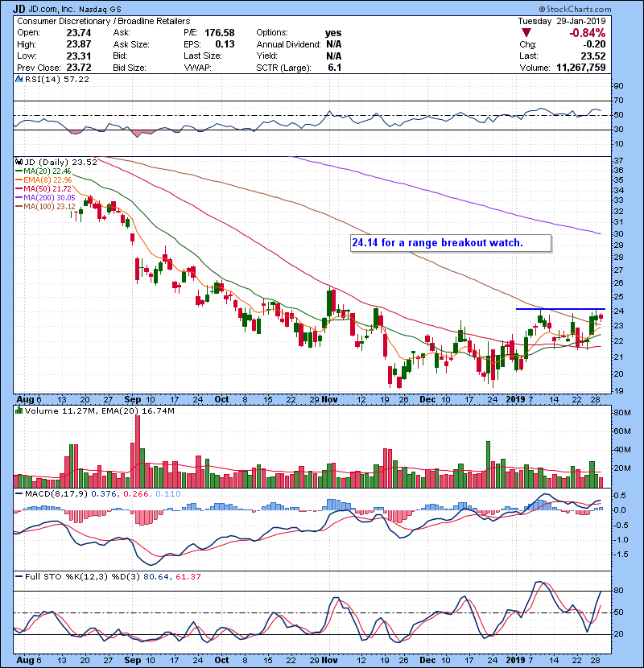
Task: Select the MA(50) red legend entry
Action: click(x=40, y=188)
